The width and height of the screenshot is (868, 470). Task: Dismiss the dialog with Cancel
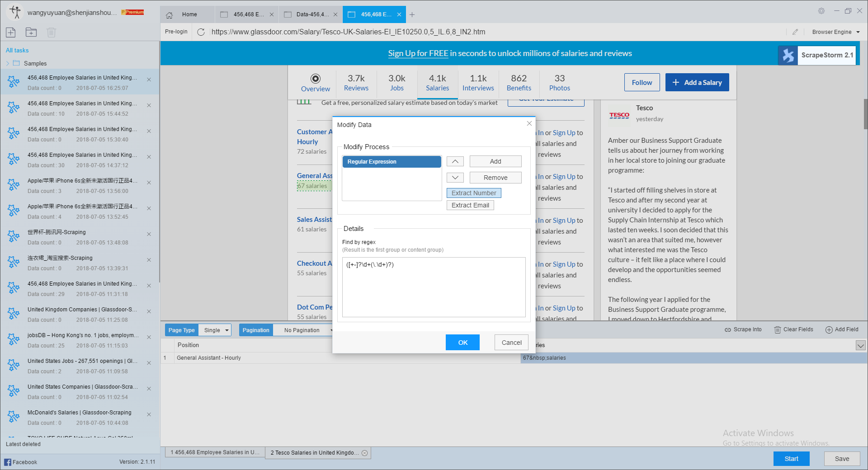pos(512,343)
